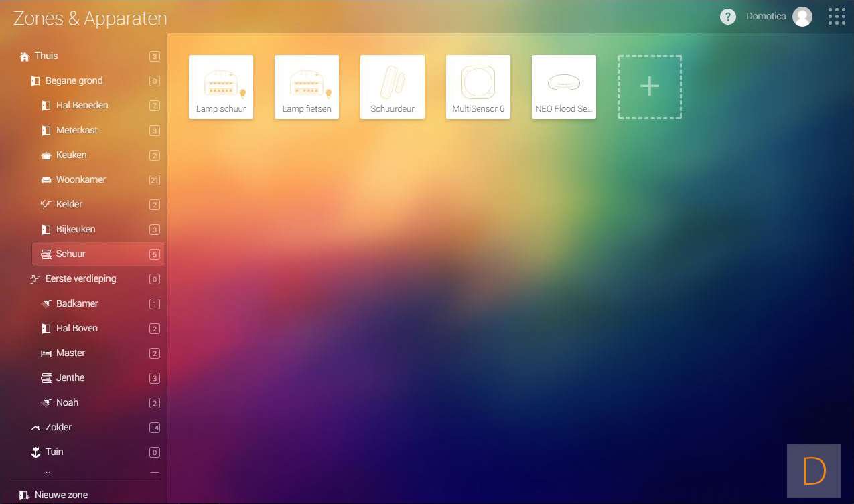
Task: Go to the Tuin zone
Action: [54, 452]
